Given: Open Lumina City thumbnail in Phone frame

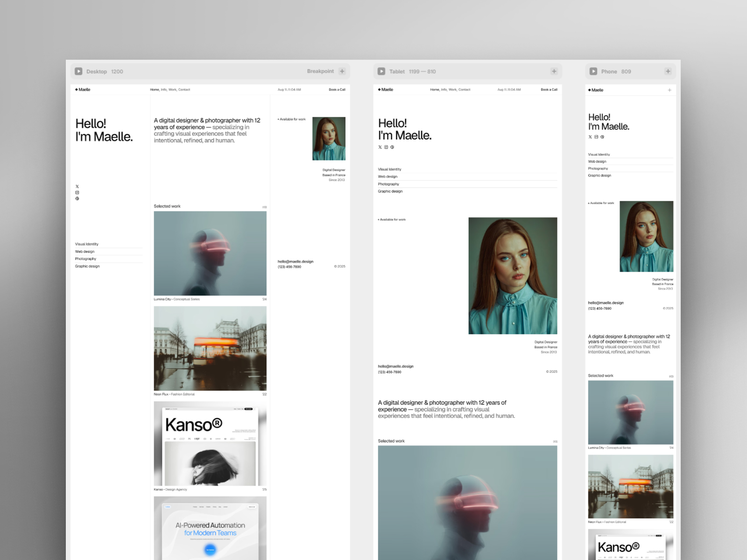Looking at the screenshot, I should pyautogui.click(x=631, y=413).
